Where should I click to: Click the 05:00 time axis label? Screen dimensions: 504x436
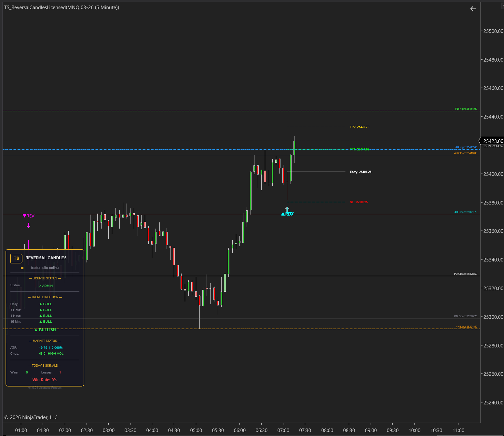196,430
